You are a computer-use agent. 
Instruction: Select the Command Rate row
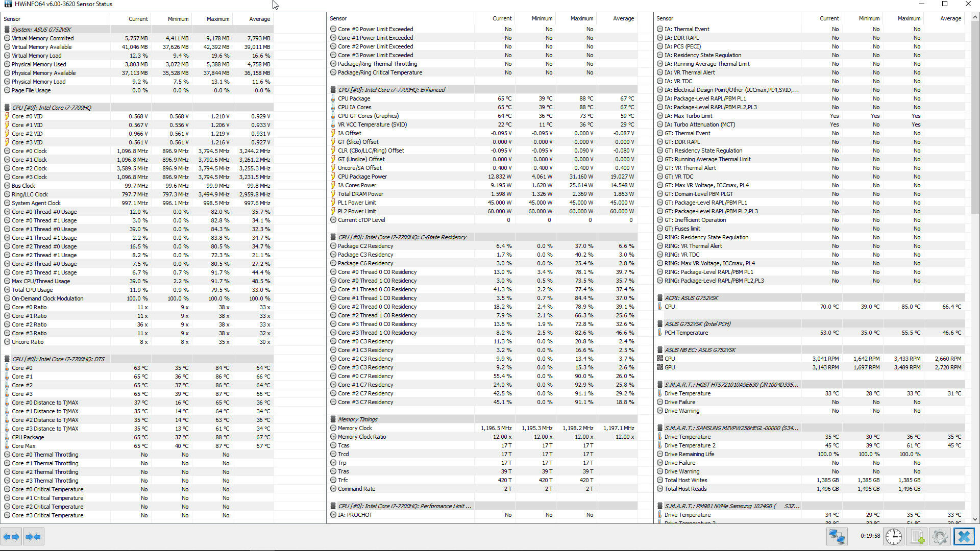coord(483,489)
